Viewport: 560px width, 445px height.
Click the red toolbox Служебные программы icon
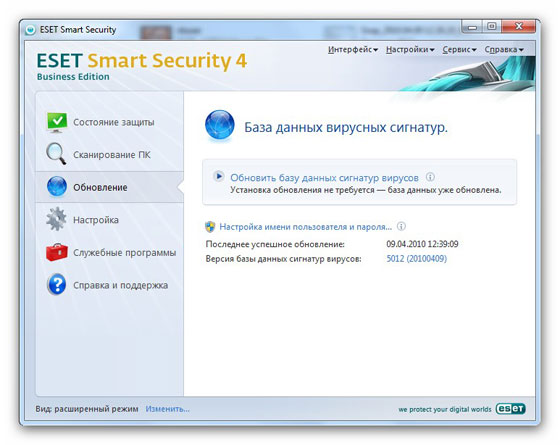(x=57, y=252)
